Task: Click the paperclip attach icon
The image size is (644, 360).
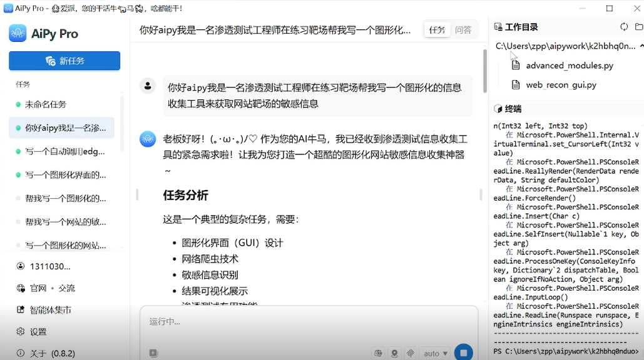Action: (x=411, y=353)
